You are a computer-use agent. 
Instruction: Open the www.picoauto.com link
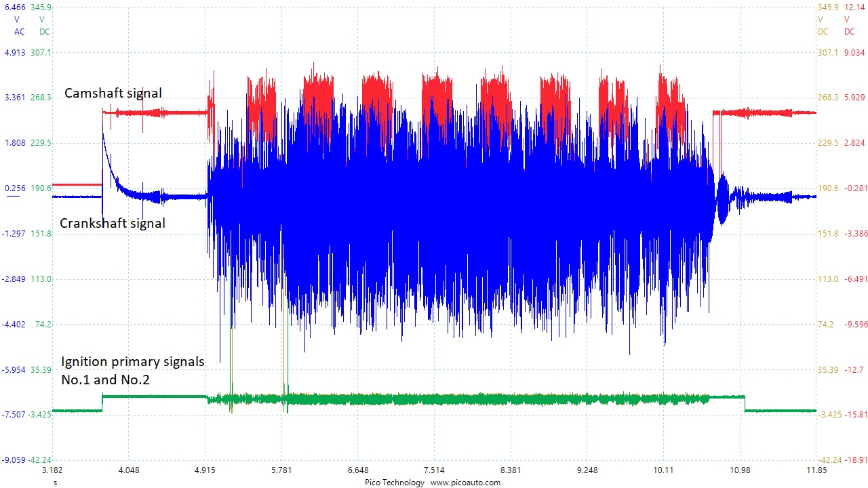(465, 483)
